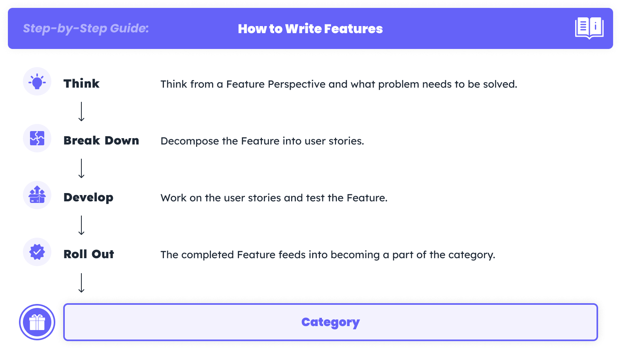Select the Break Down step label
The height and width of the screenshot is (364, 621).
point(101,141)
